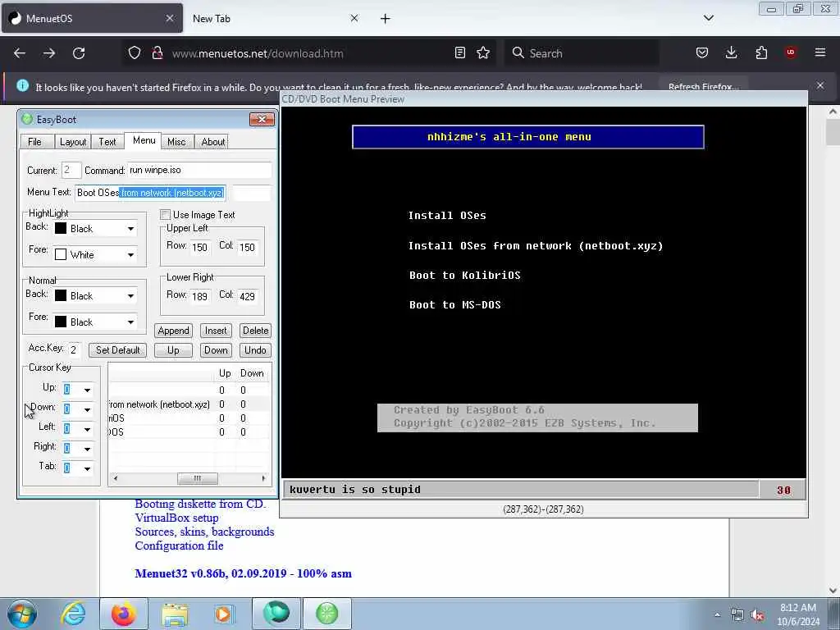Open HighLight Back color dropdown

pyautogui.click(x=130, y=229)
